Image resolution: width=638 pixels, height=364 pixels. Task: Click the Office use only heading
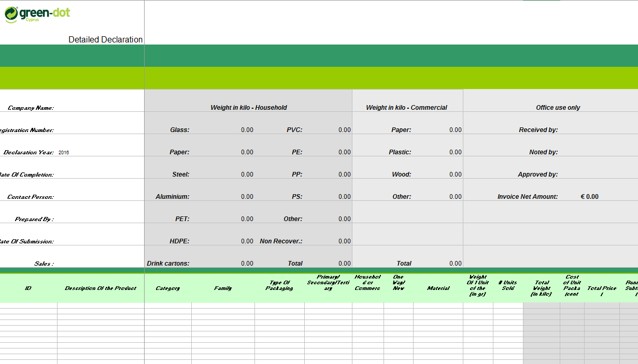point(558,108)
